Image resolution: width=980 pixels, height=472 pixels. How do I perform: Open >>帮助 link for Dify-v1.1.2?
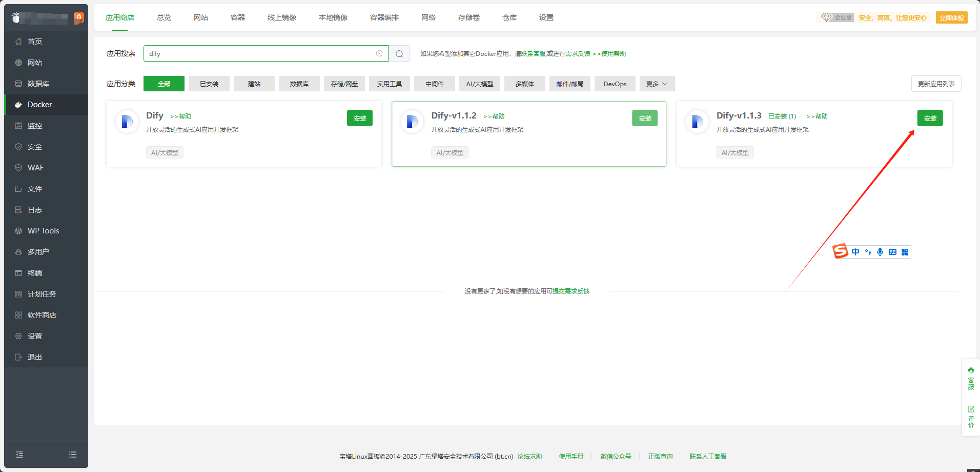pyautogui.click(x=494, y=116)
